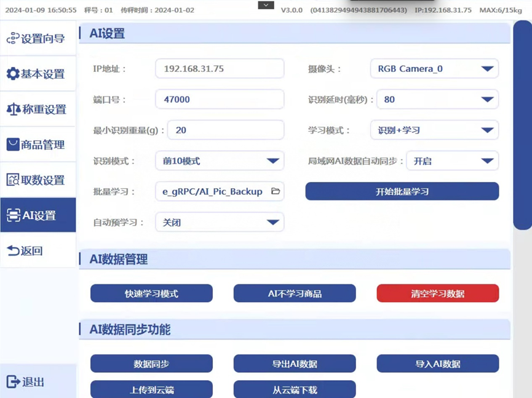Click the shopping bag product management icon
This screenshot has height=398, width=532.
pyautogui.click(x=13, y=145)
